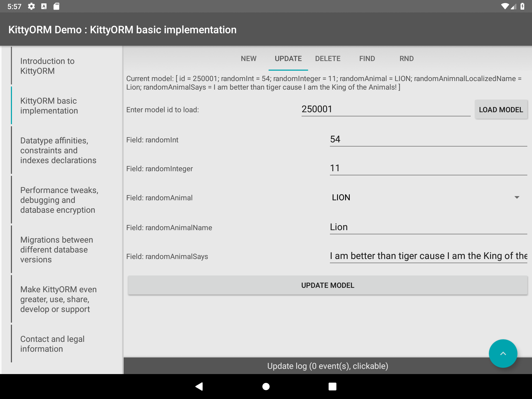Tap the Wi-Fi signal icon in status bar
Image resolution: width=532 pixels, height=399 pixels.
[x=505, y=6]
